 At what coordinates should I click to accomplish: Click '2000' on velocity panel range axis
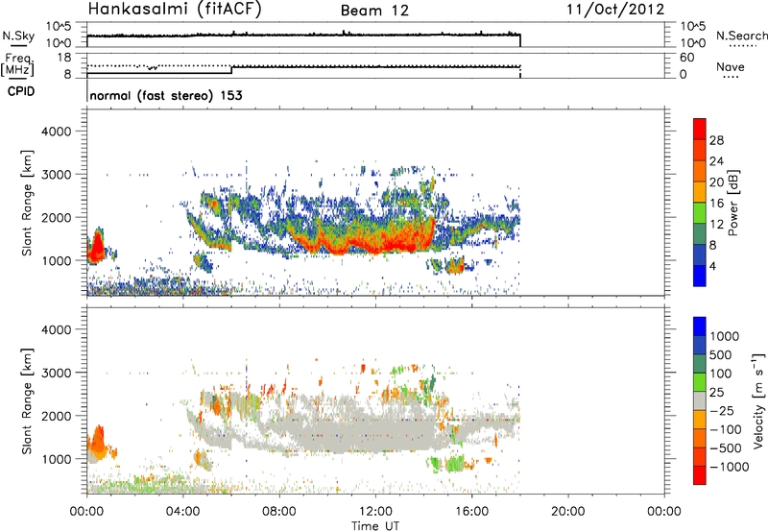tap(56, 416)
